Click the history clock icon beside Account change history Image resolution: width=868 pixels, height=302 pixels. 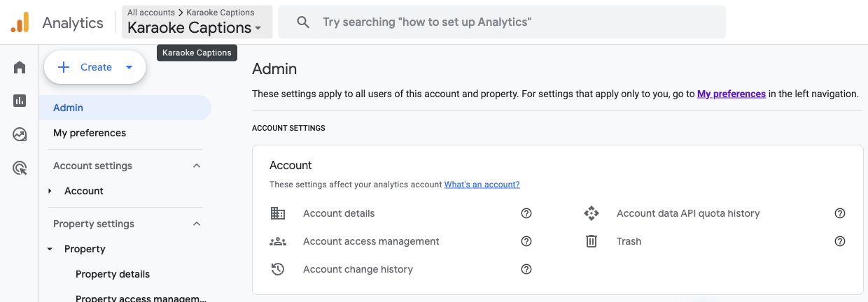pos(278,269)
